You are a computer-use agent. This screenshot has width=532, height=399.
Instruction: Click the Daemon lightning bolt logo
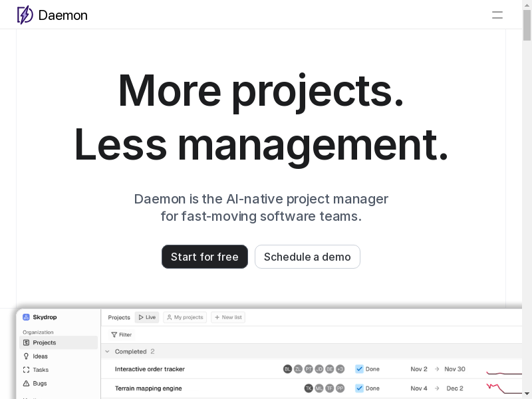25,15
